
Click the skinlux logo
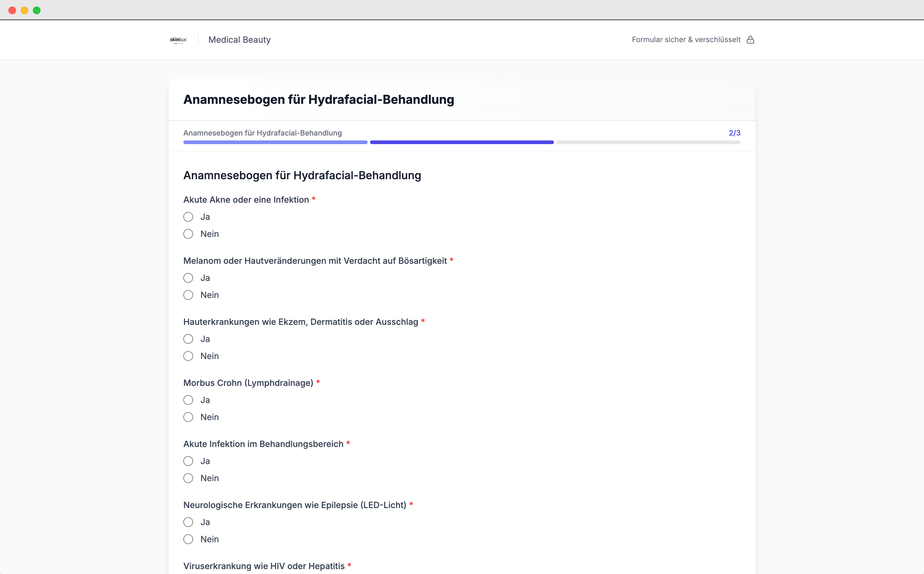tap(178, 40)
